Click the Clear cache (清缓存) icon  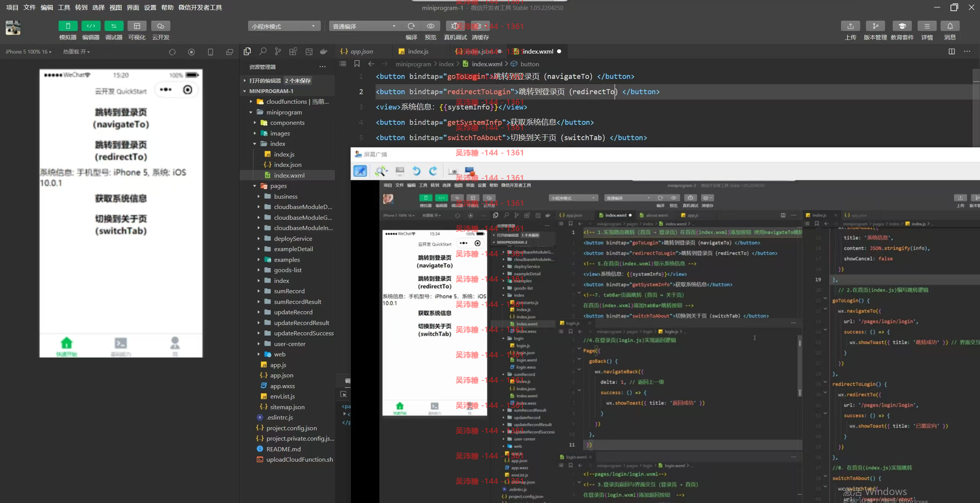point(480,26)
